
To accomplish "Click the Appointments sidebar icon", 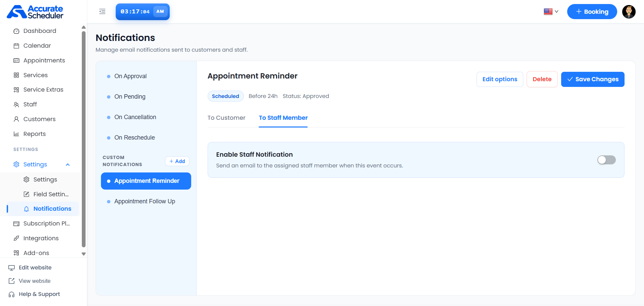I will pyautogui.click(x=16, y=60).
